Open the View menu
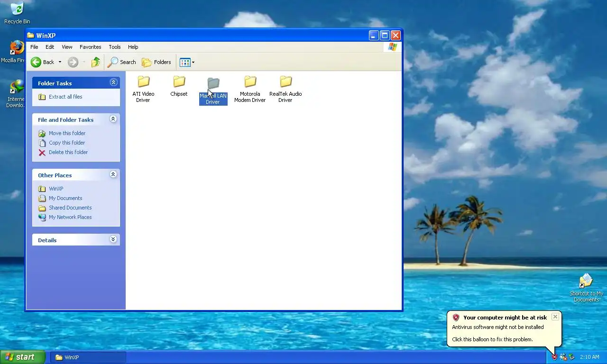Screen dimensions: 607x364 67,47
